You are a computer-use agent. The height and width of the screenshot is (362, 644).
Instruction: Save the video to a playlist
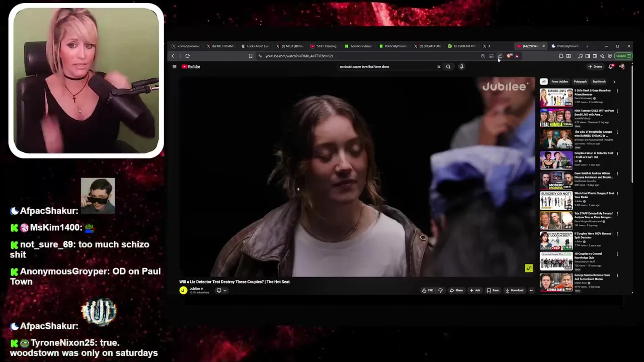click(493, 290)
